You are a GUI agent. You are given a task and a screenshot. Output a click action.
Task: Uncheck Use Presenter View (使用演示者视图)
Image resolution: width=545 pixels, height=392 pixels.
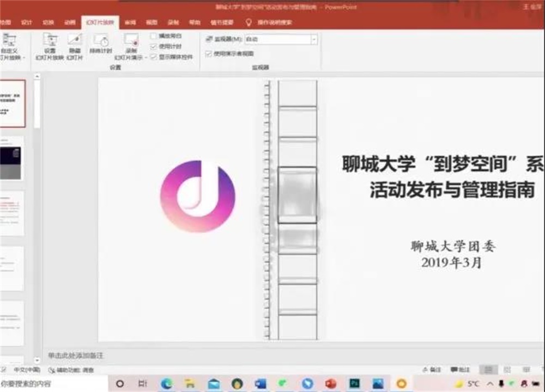pyautogui.click(x=208, y=54)
